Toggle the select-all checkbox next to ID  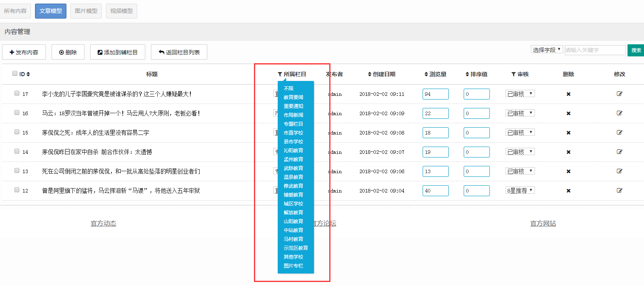point(15,73)
